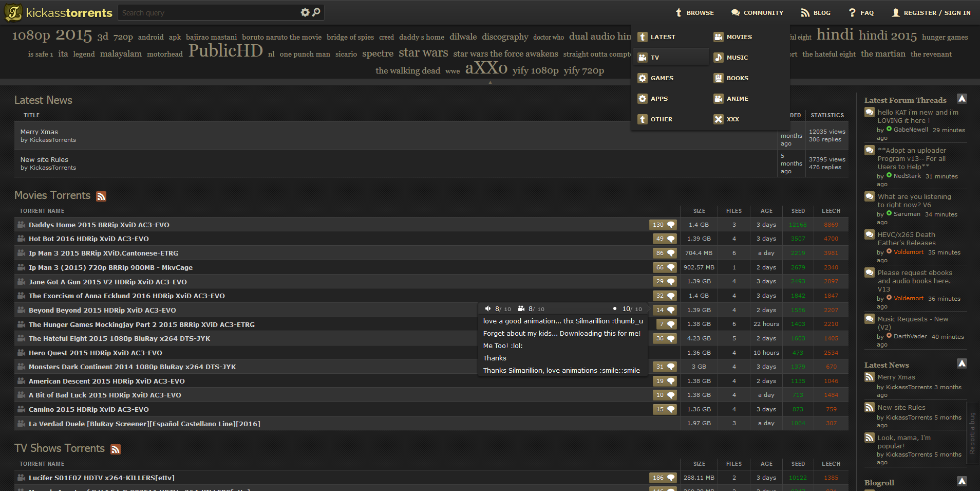Collapse the Latest News sidebar panel
Image resolution: width=980 pixels, height=491 pixels.
(962, 363)
